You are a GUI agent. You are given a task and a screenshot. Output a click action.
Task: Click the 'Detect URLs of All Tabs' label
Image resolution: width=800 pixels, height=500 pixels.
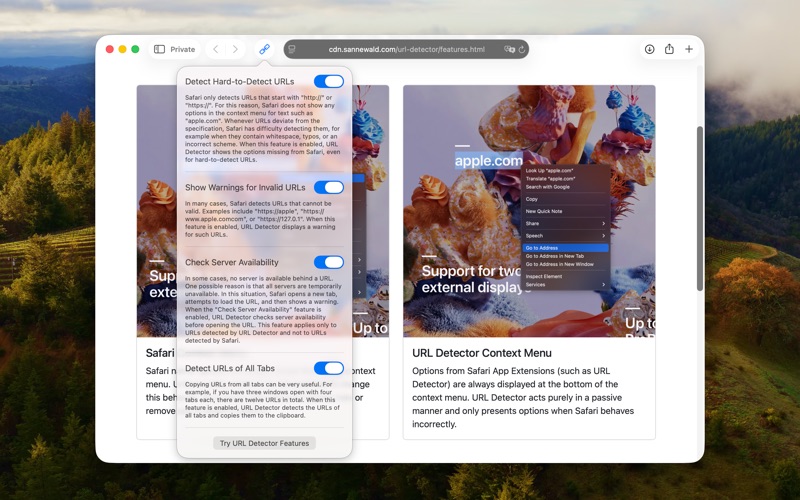click(230, 368)
